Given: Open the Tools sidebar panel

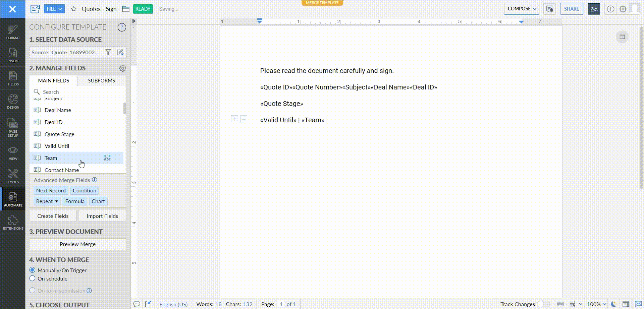Looking at the screenshot, I should (x=13, y=176).
